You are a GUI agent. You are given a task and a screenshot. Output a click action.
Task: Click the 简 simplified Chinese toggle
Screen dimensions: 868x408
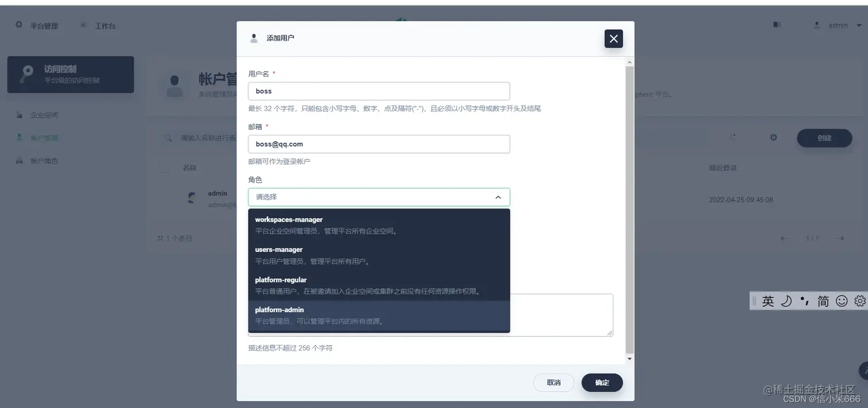pyautogui.click(x=823, y=301)
